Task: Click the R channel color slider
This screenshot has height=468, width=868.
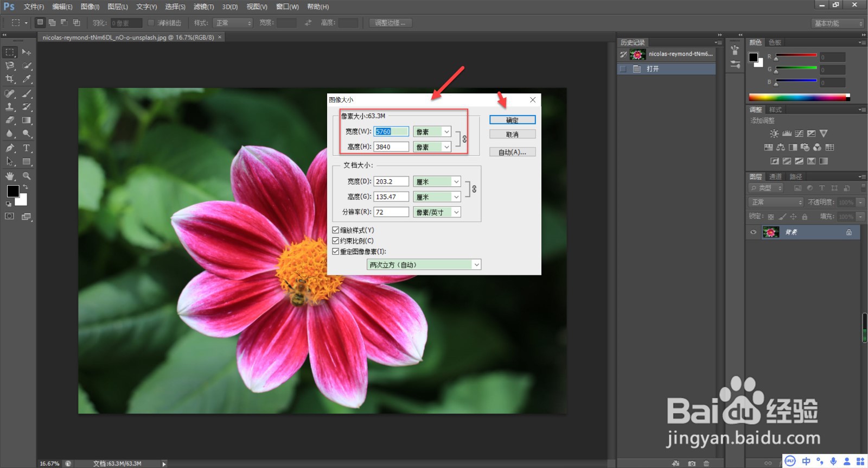Action: click(796, 55)
